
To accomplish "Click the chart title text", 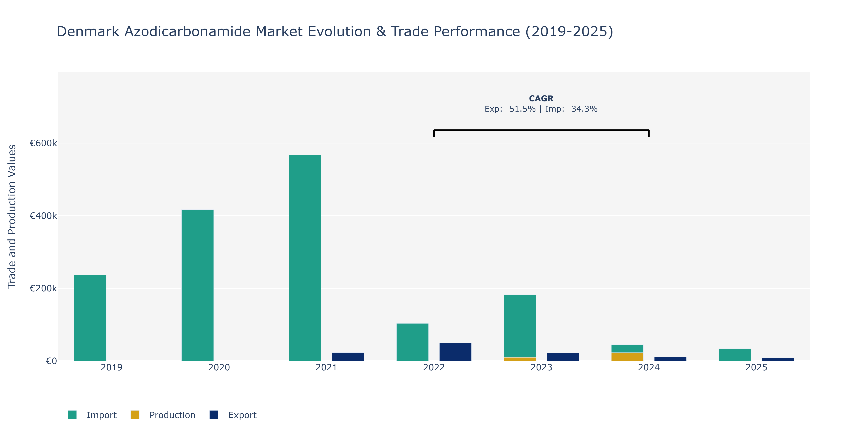I will (335, 31).
